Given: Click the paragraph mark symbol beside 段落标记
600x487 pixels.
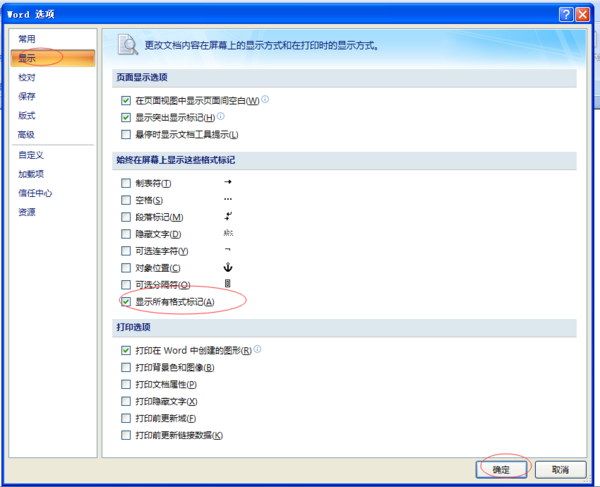Looking at the screenshot, I should [228, 216].
